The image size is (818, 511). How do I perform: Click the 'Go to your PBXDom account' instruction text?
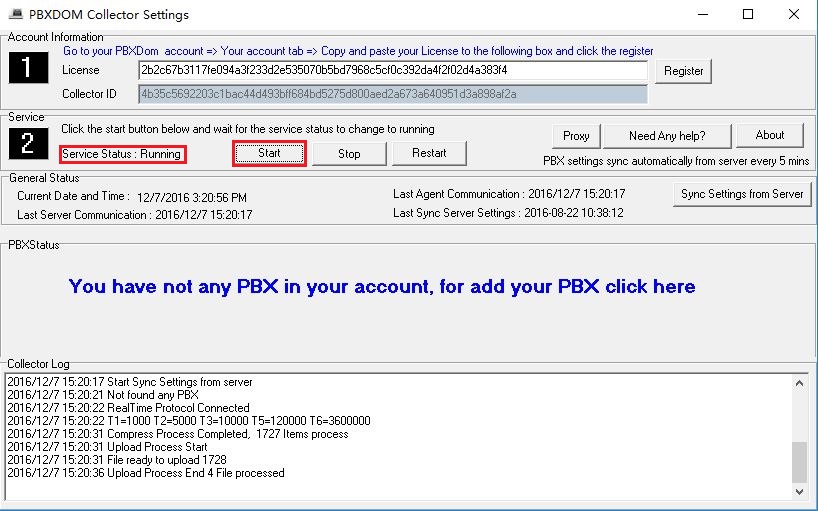[x=358, y=51]
